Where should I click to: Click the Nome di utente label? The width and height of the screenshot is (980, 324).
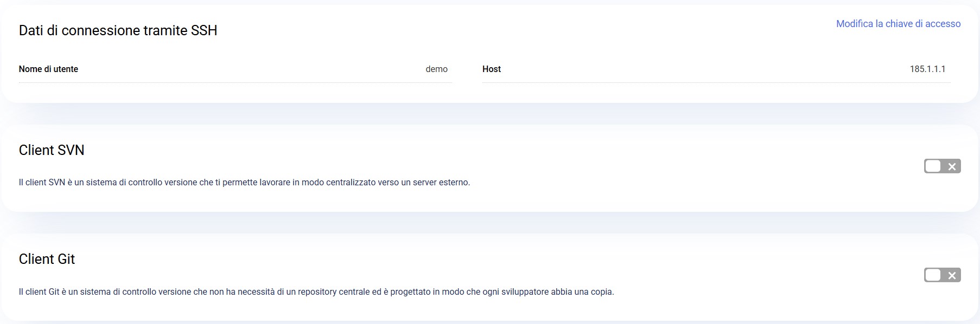(48, 69)
